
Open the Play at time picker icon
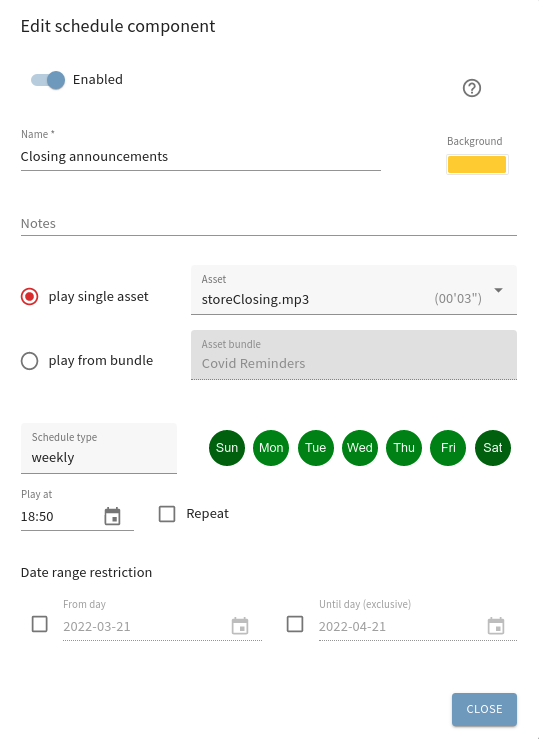pos(112,516)
